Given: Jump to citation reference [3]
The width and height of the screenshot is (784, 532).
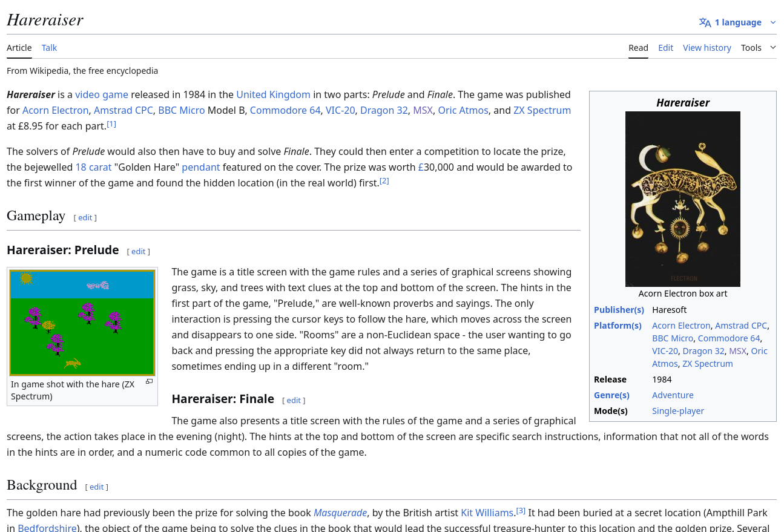Looking at the screenshot, I should click(521, 511).
